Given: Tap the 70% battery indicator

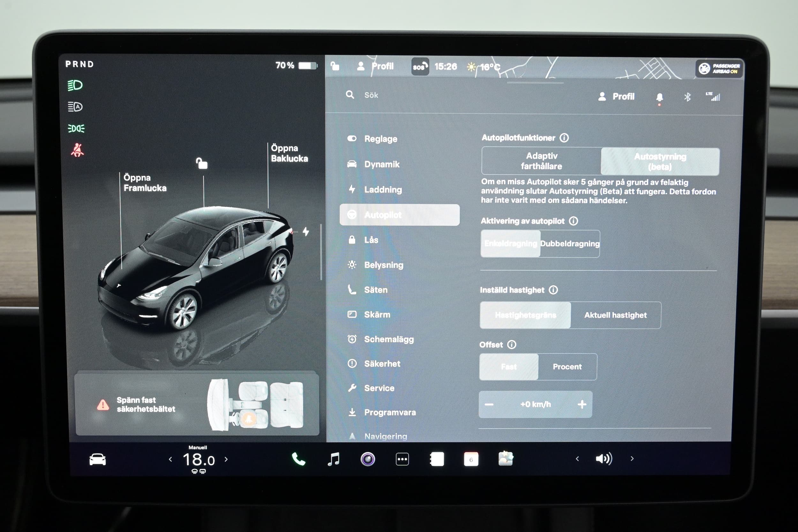Looking at the screenshot, I should point(296,65).
